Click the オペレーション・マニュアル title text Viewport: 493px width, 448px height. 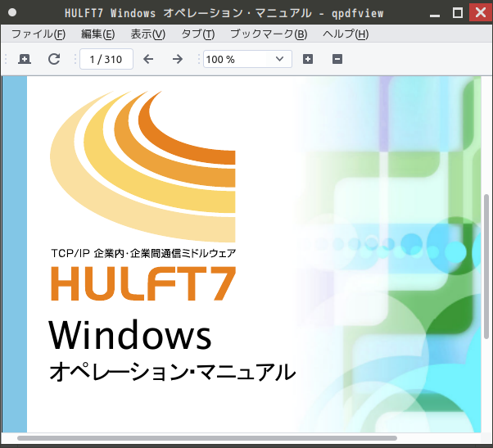tap(172, 372)
